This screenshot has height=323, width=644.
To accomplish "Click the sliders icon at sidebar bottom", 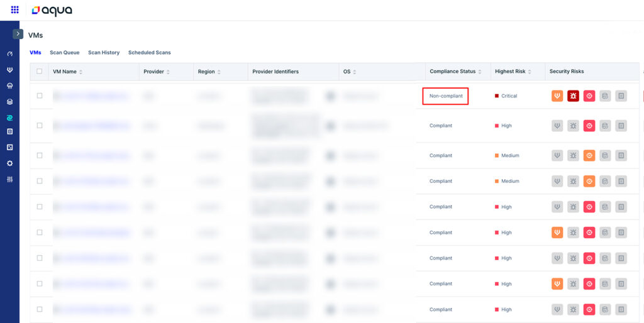I will point(9,180).
